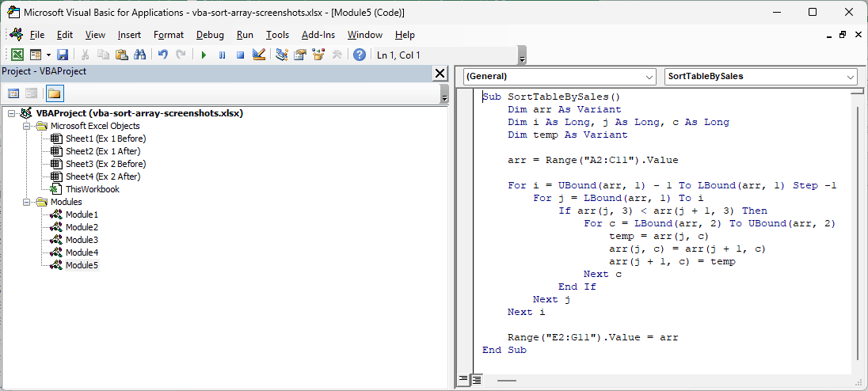Click View Code icon in Project pane
Viewport: 868px width, 391px height.
tap(13, 93)
